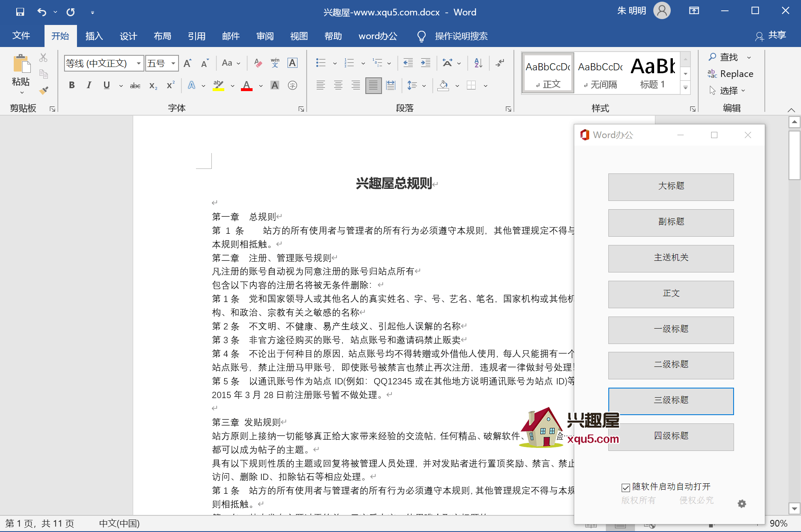Open bullet list style dropdown arrow
Image resolution: width=801 pixels, height=532 pixels.
pos(335,63)
